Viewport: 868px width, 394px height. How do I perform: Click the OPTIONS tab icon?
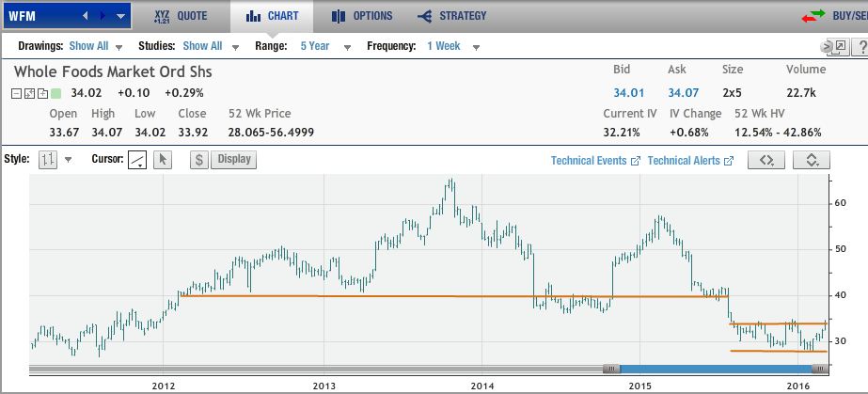pyautogui.click(x=339, y=17)
